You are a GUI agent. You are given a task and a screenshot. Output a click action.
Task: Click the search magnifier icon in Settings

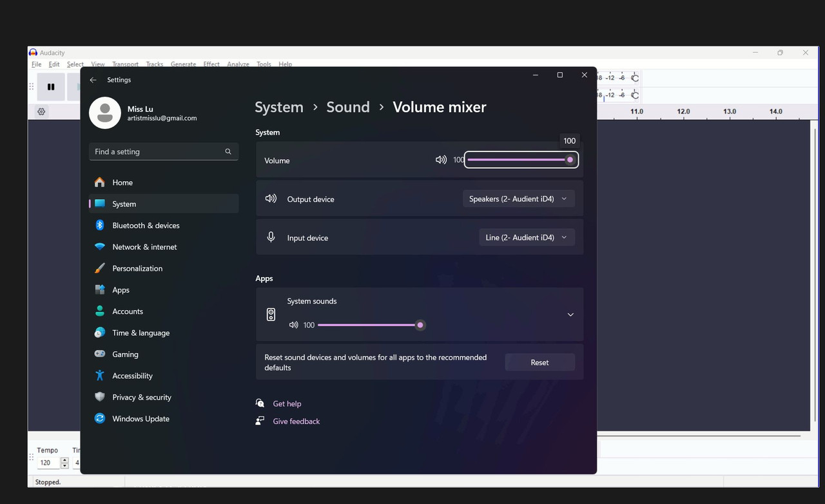228,151
